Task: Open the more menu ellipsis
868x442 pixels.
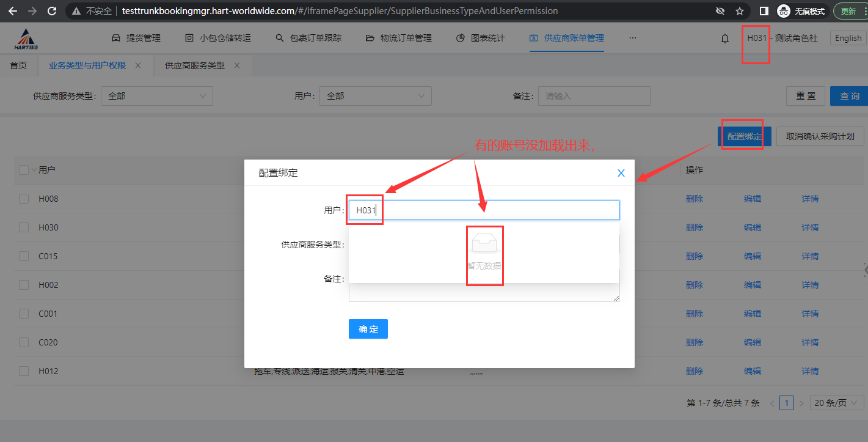Action: click(x=632, y=38)
